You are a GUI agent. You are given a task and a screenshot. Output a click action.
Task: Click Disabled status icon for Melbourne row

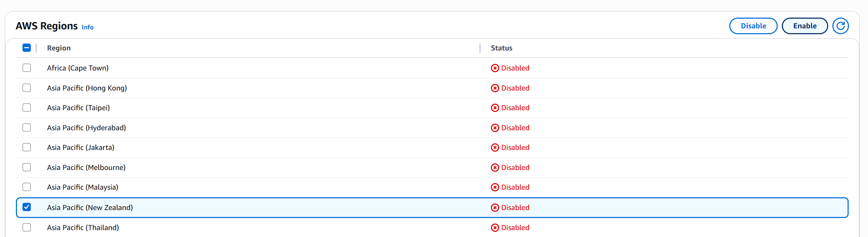495,168
